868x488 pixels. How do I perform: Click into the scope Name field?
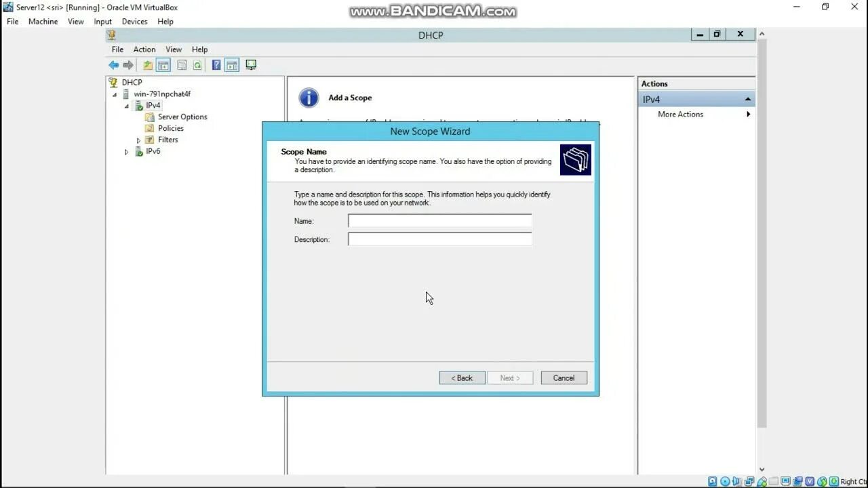(x=439, y=221)
